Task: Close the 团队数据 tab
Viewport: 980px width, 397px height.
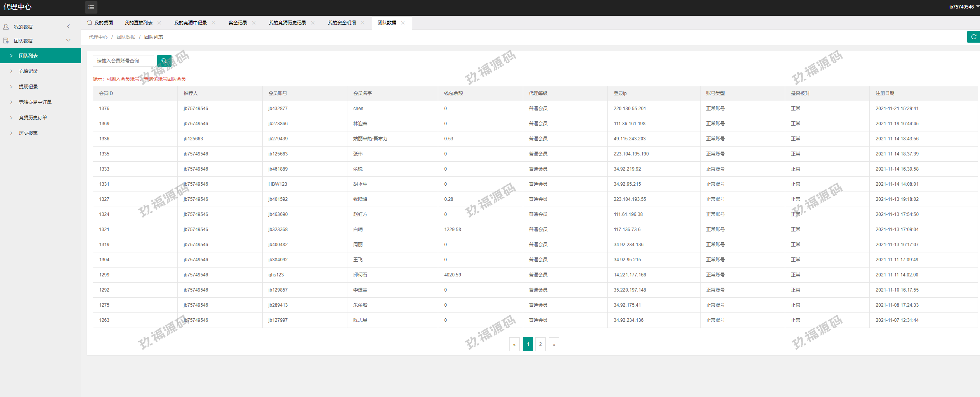Action: [x=403, y=23]
